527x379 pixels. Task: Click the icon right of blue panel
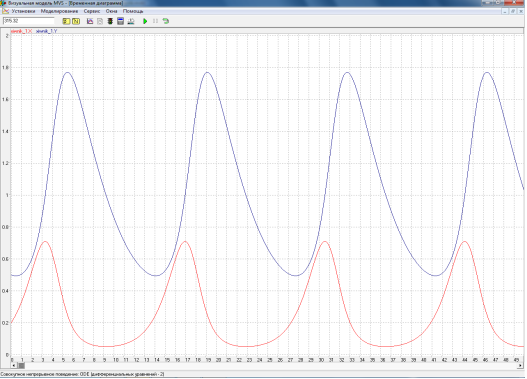131,21
